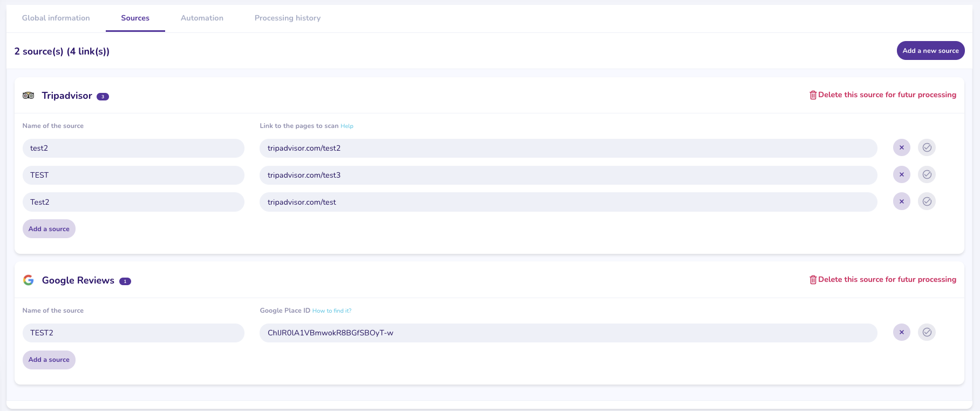Screen dimensions: 980x411
Task: Remove the Google Place ID row
Action: 902,332
